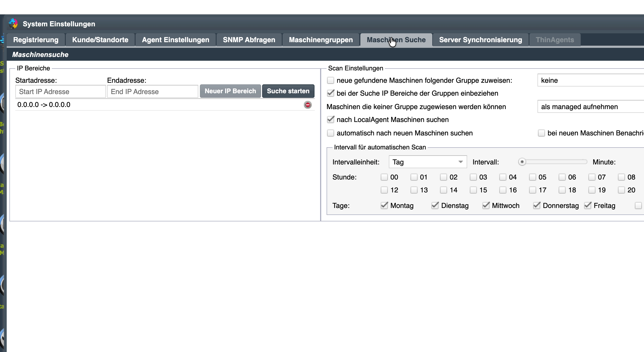
Task: Click the System Einstellungen app logo icon
Action: pyautogui.click(x=13, y=24)
